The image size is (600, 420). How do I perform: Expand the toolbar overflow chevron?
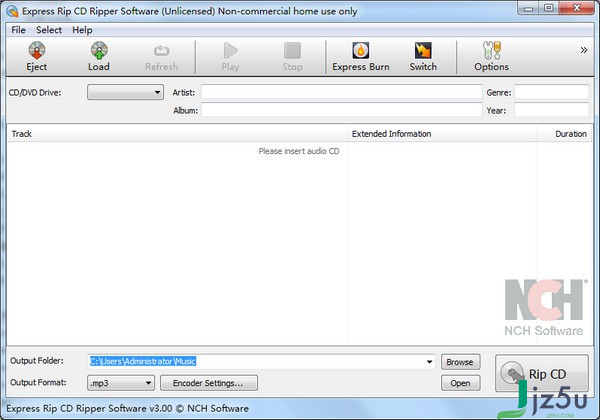click(x=584, y=50)
